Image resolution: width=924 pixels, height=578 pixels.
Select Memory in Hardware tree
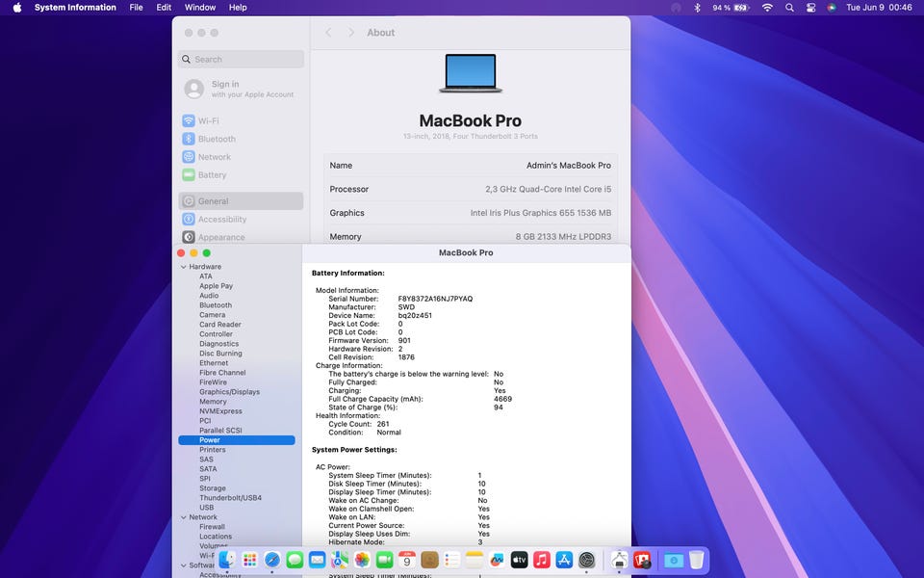[x=213, y=402]
